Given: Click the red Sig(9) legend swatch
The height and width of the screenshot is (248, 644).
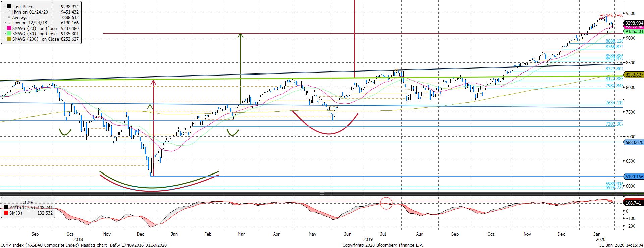Looking at the screenshot, I should click(x=6, y=213).
